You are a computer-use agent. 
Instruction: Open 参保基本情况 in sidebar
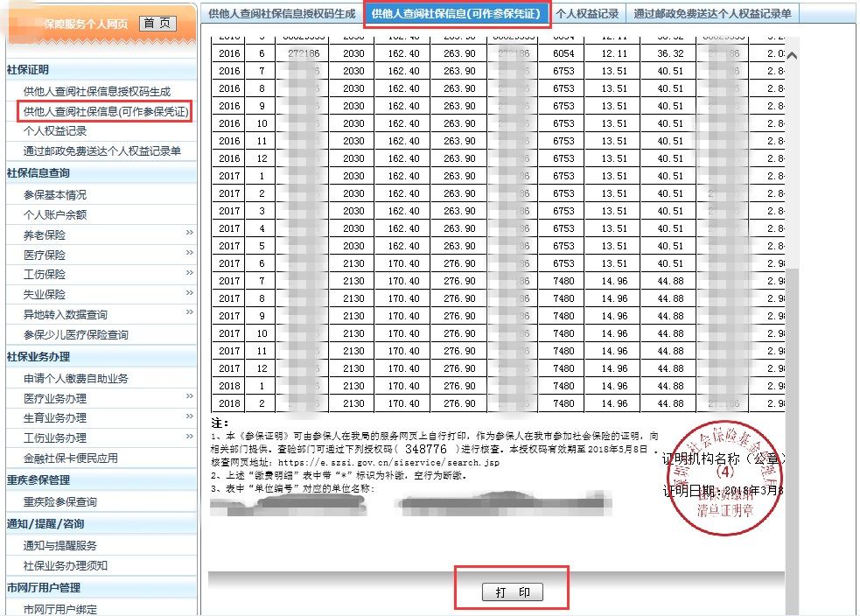click(x=55, y=194)
